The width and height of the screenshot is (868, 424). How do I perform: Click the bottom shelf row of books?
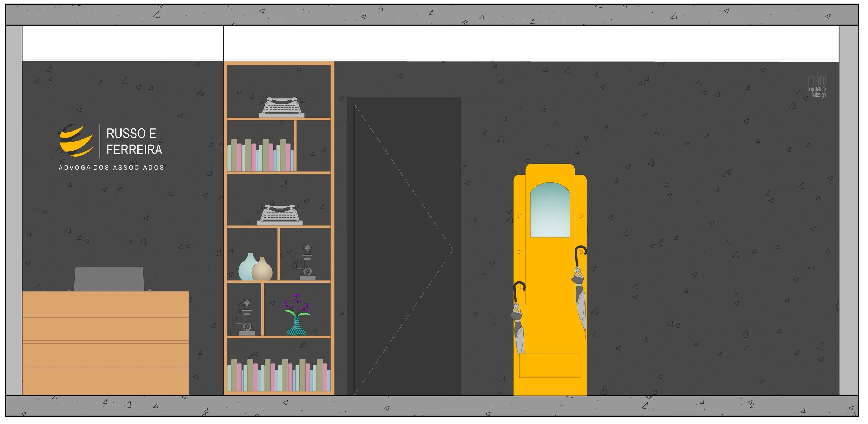[x=279, y=376]
